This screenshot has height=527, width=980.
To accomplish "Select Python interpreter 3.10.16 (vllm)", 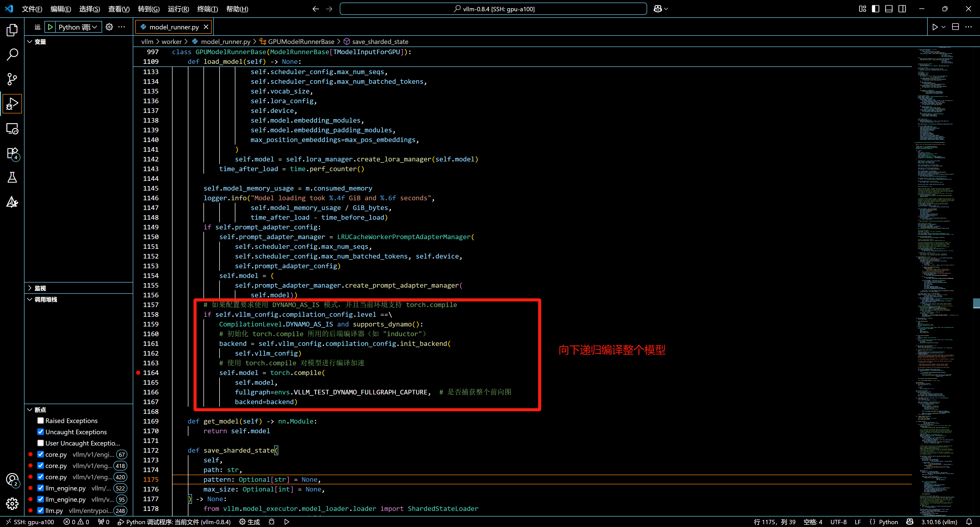I will (939, 522).
